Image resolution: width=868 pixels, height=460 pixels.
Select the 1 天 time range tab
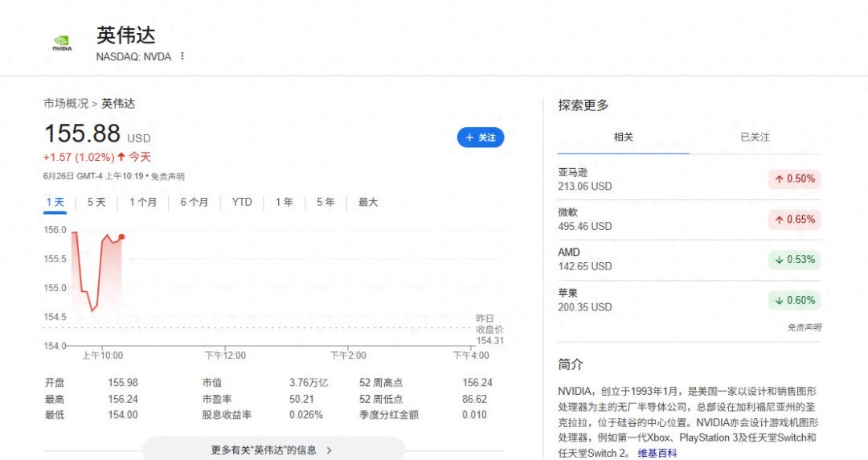55,203
